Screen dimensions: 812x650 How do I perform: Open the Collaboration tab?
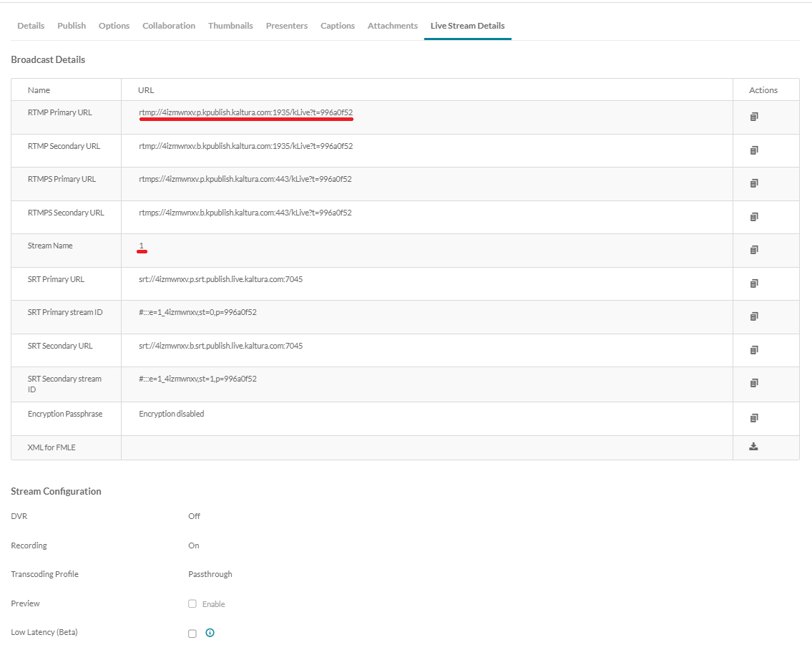tap(168, 25)
